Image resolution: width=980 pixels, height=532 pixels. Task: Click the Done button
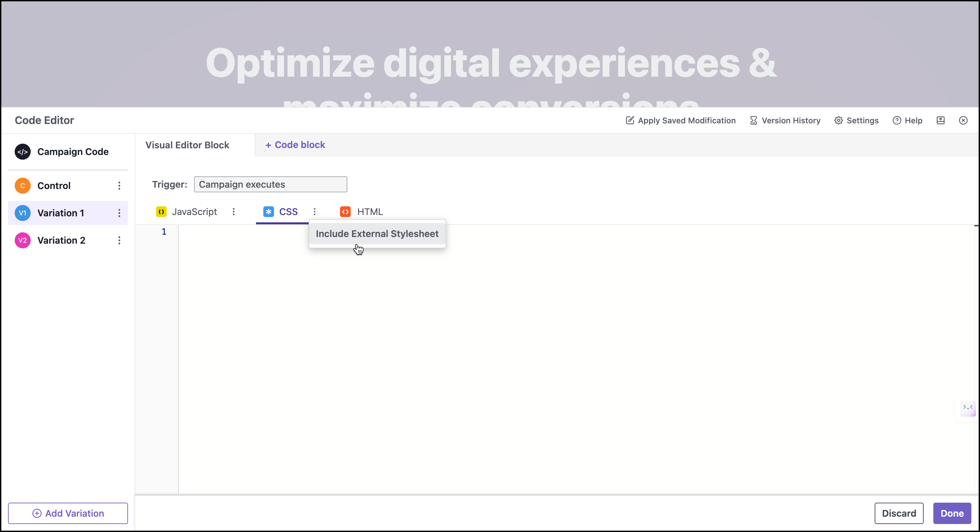[952, 513]
